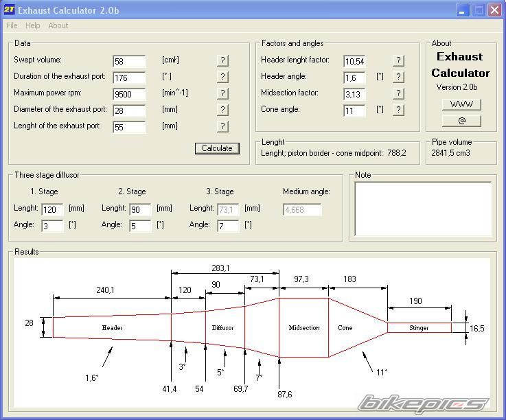This screenshot has width=506, height=420.
Task: Click the question mark beside Header angle
Action: coord(398,77)
